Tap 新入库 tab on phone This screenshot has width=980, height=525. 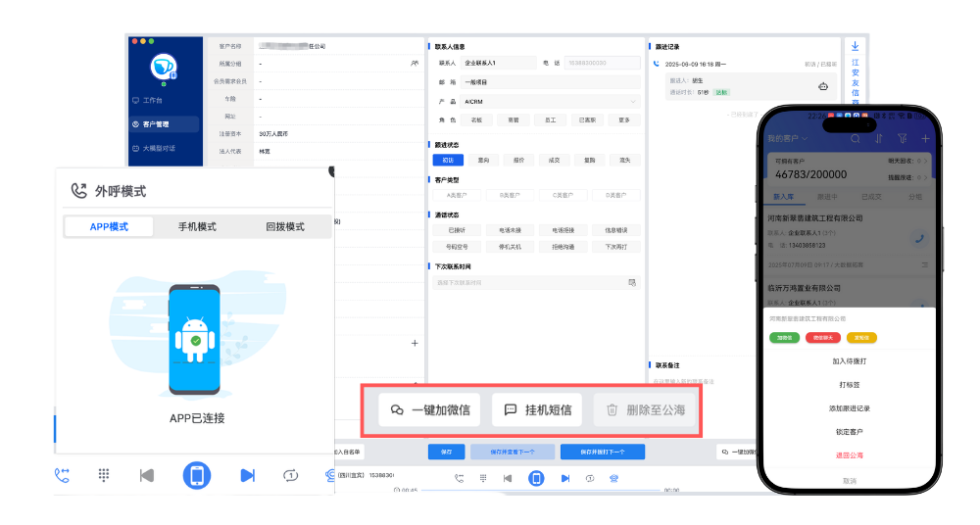(784, 196)
